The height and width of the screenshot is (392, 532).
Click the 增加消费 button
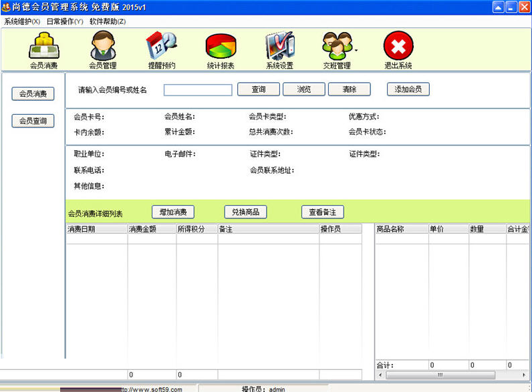pos(173,212)
